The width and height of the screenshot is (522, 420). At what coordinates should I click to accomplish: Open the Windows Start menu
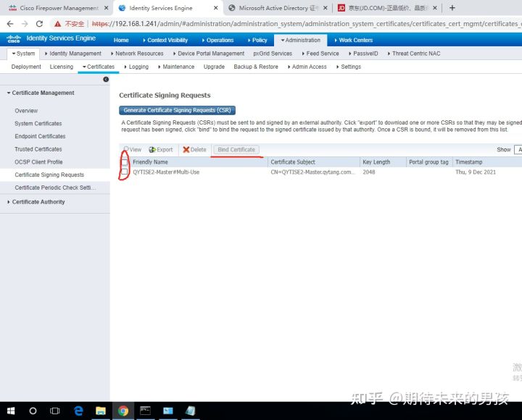coord(11,411)
